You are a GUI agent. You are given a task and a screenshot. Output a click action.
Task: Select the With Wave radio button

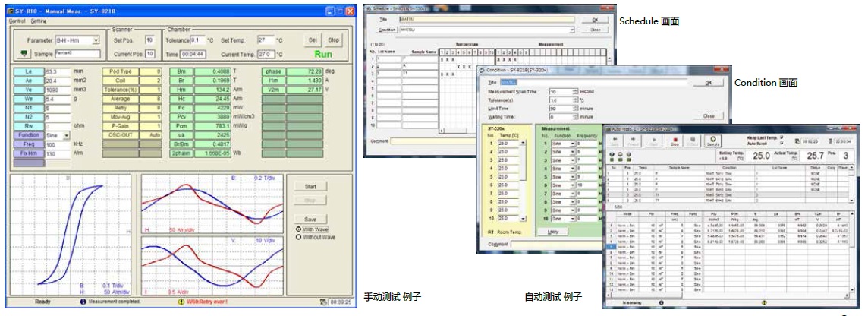298,229
